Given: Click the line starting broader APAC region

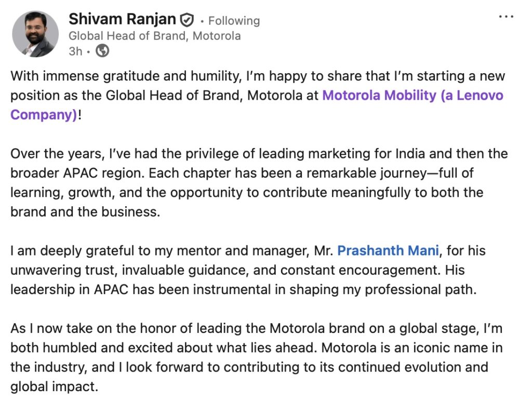Looking at the screenshot, I should (242, 173).
